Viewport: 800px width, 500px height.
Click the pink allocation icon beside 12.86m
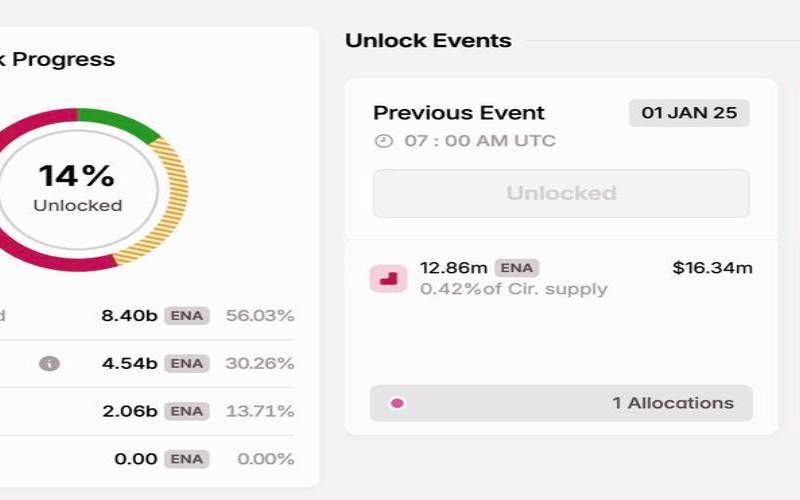point(387,279)
